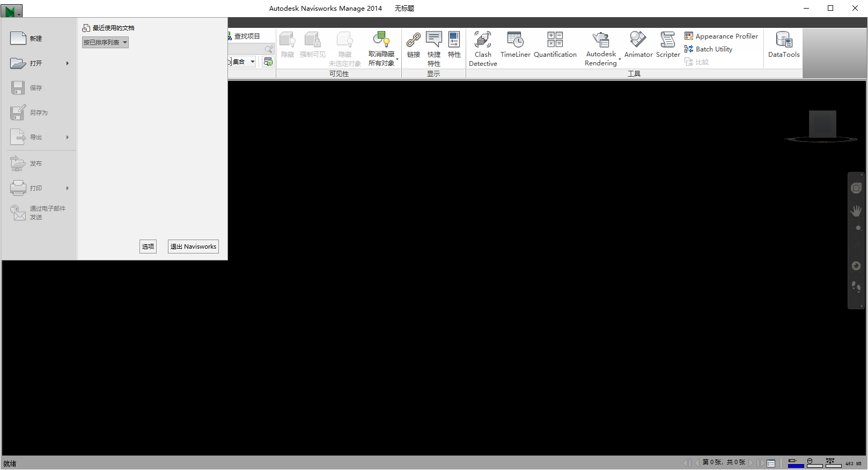This screenshot has width=868, height=470.
Task: Open the Quantification tool
Action: 555,45
